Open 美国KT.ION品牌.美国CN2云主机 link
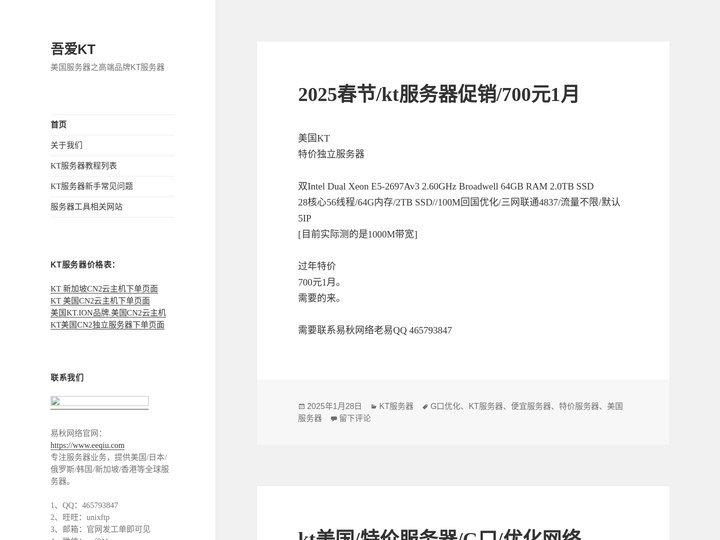 [x=108, y=313]
